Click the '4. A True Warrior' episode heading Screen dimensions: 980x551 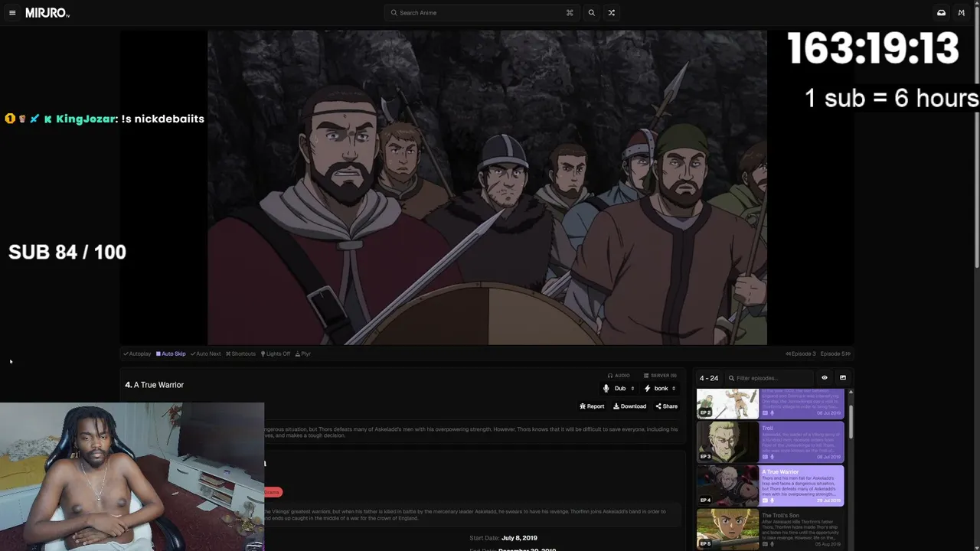[x=155, y=385]
